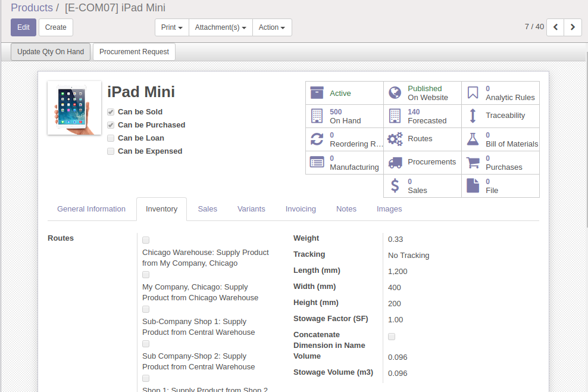Click the Reordering Rules refresh icon
The image size is (588, 392).
[317, 139]
